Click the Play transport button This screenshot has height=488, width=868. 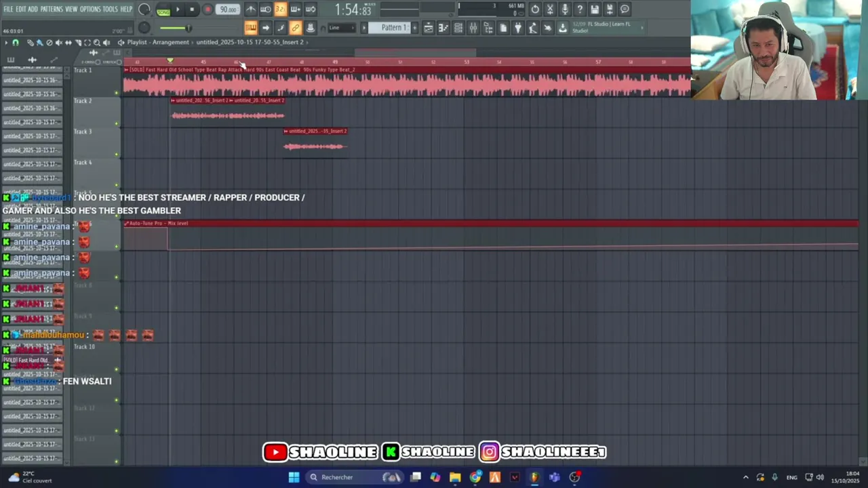click(178, 9)
